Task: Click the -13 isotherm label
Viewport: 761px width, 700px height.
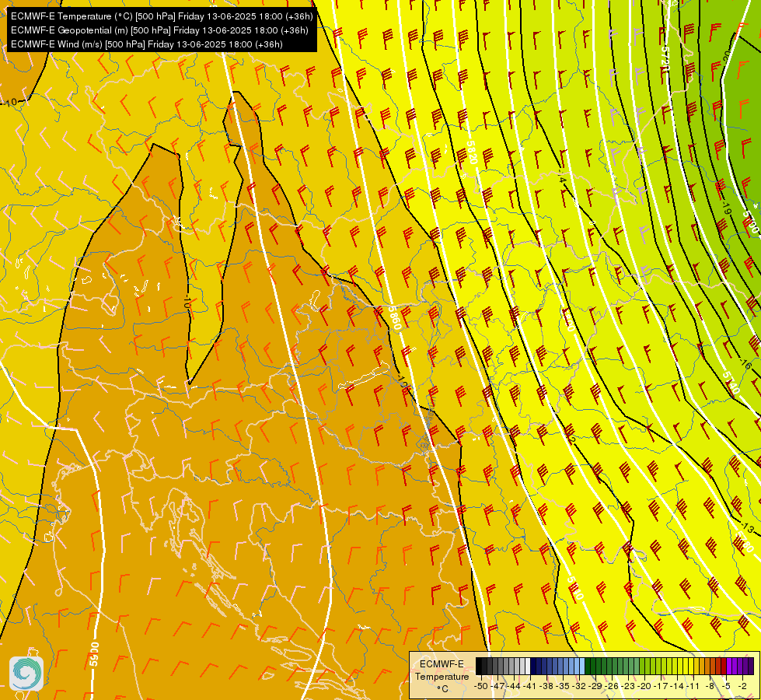Action: coord(748,527)
